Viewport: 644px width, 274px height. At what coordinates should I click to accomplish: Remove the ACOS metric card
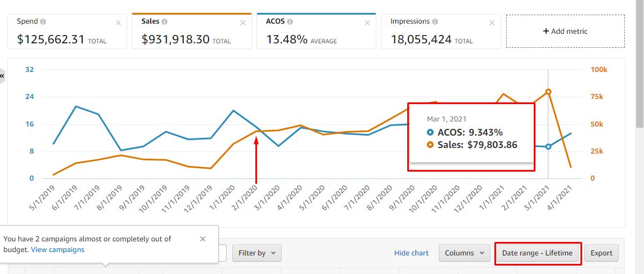[x=368, y=23]
